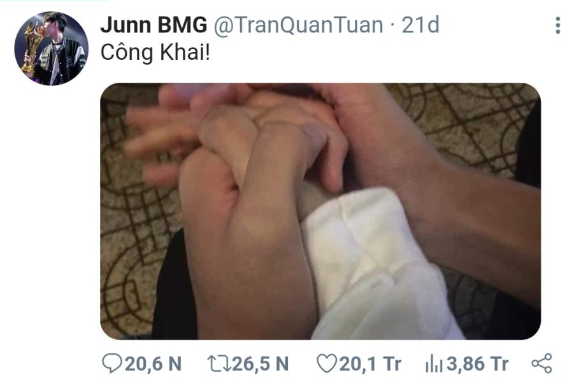Like the tweet with the heart icon
Image resolution: width=588 pixels, height=382 pixels.
point(327,364)
